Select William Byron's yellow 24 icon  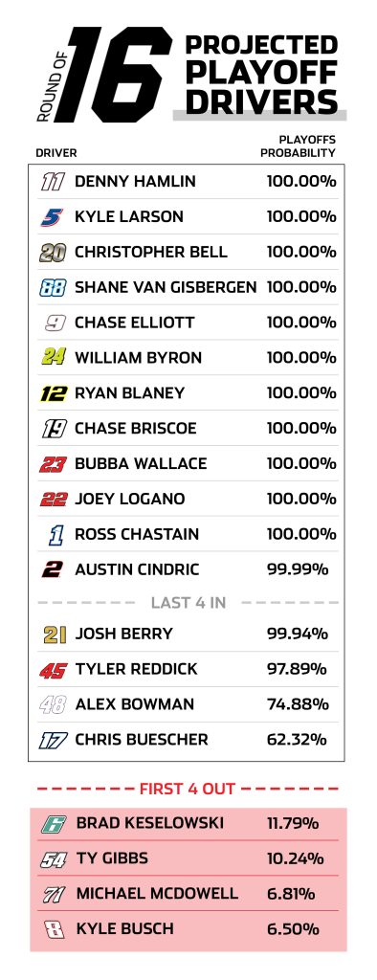pos(54,358)
